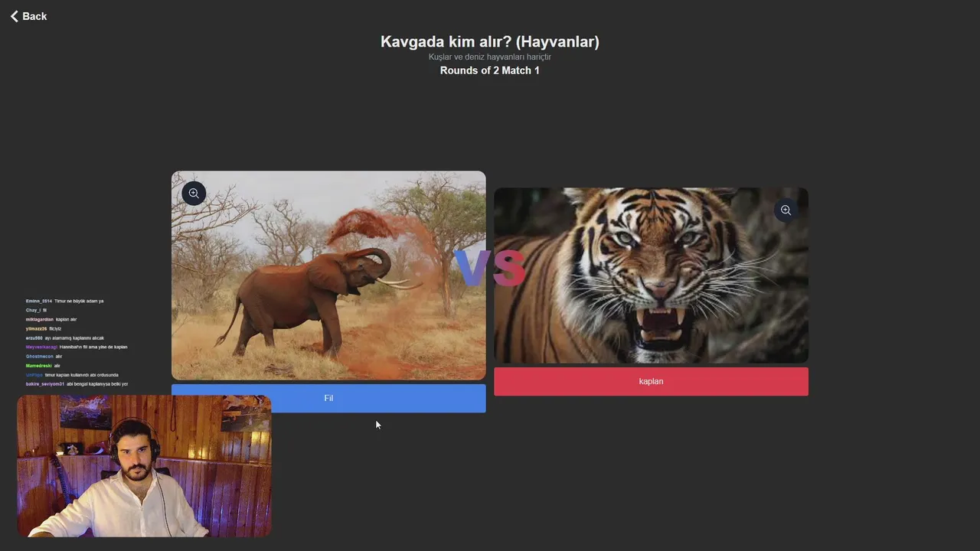The width and height of the screenshot is (980, 551).
Task: Click the 'Rounds of 2 Match 1' text
Action: tap(490, 70)
